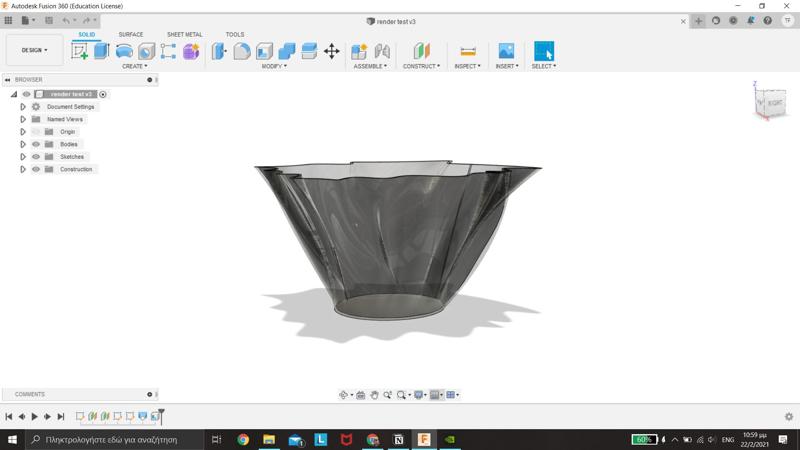Image resolution: width=800 pixels, height=450 pixels.
Task: Expand the Origin node
Action: 23,132
